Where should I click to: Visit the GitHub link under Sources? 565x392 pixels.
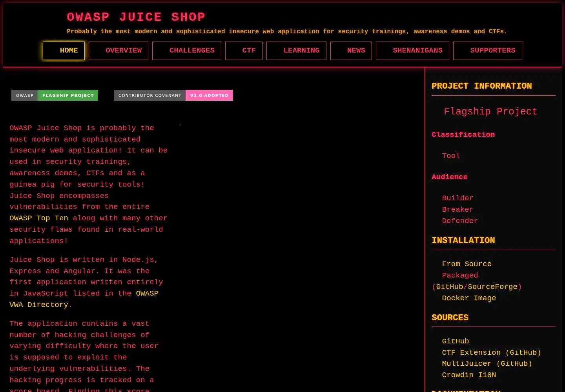click(455, 341)
